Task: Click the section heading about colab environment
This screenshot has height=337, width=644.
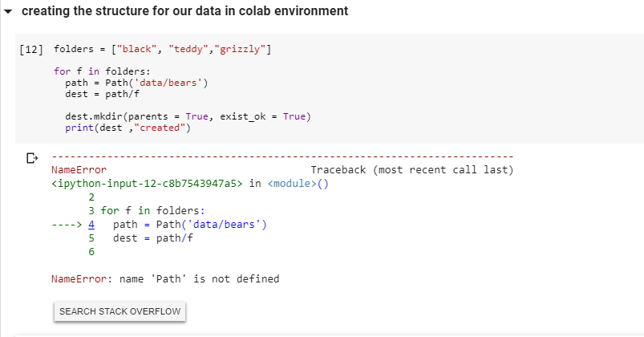Action: pyautogui.click(x=184, y=11)
